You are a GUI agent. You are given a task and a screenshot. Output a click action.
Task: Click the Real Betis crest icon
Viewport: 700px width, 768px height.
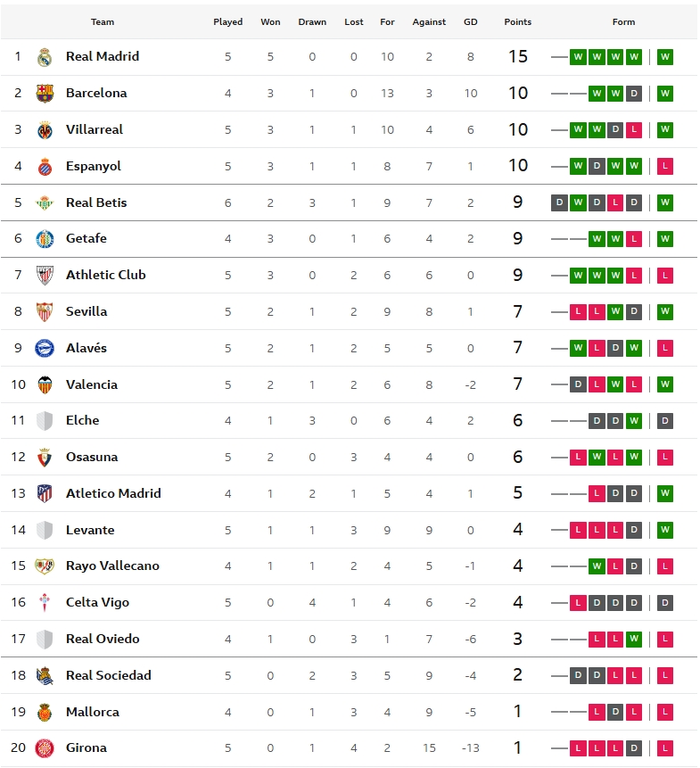[45, 203]
